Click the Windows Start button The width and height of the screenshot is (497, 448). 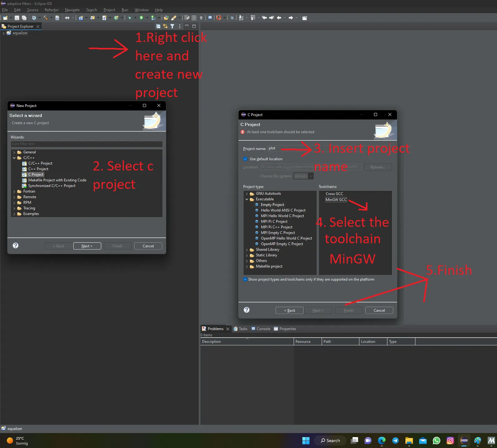[x=306, y=440]
